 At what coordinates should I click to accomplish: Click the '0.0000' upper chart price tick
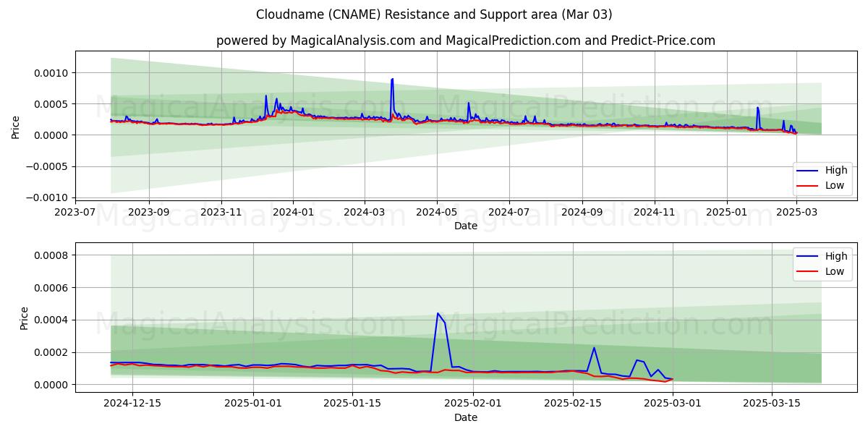coord(53,135)
